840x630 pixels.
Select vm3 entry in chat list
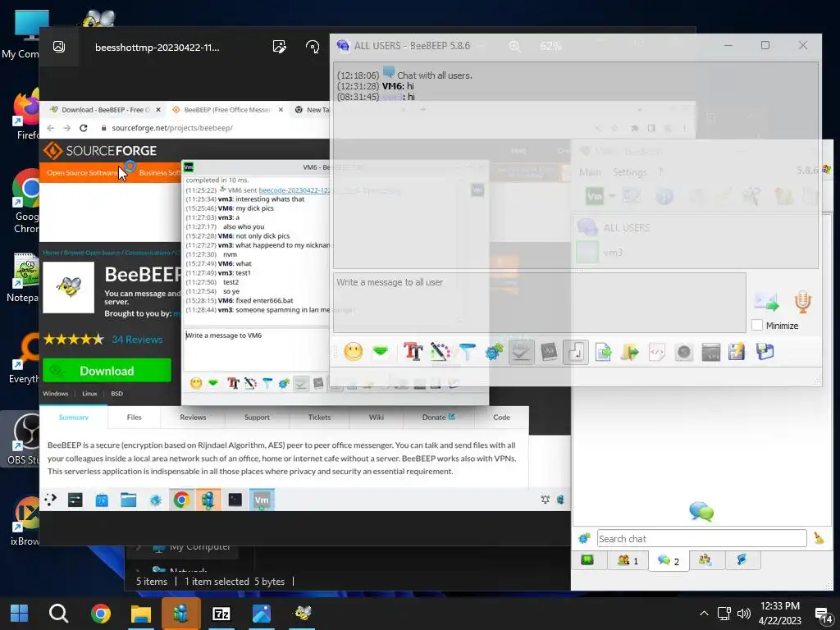coord(696,253)
